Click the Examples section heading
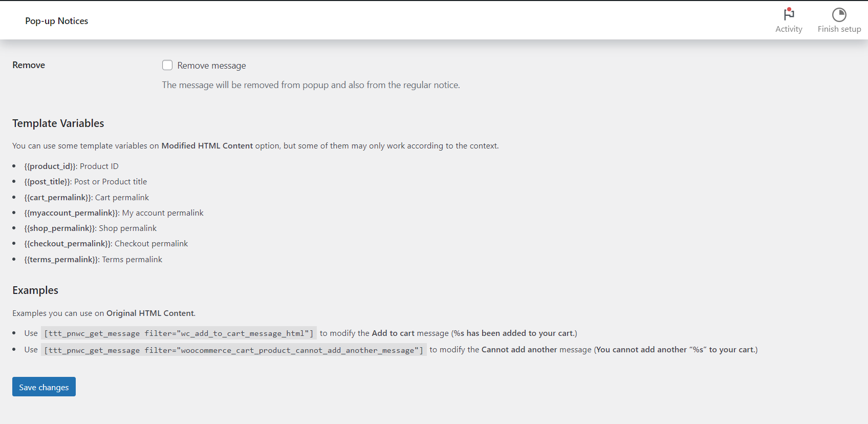Image resolution: width=868 pixels, height=424 pixels. [35, 290]
